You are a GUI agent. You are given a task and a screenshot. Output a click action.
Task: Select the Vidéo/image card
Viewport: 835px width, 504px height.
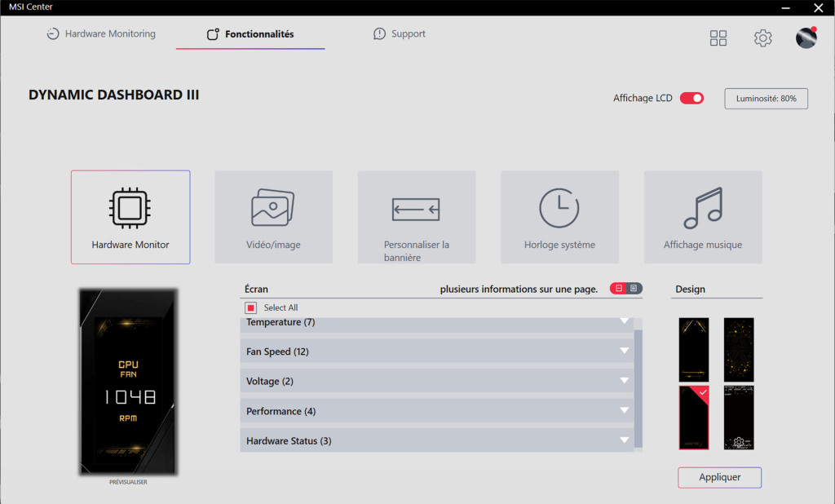click(x=274, y=217)
